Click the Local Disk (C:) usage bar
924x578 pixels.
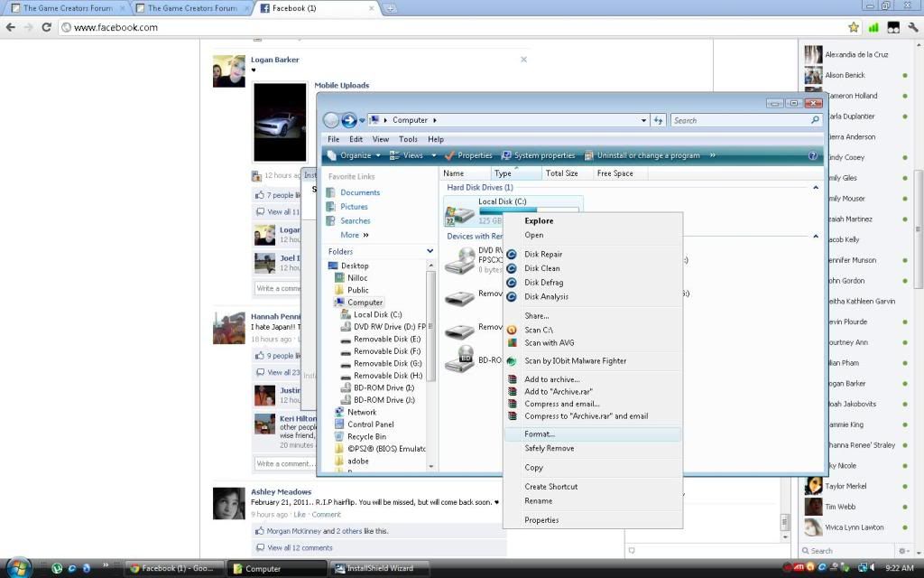(x=529, y=210)
